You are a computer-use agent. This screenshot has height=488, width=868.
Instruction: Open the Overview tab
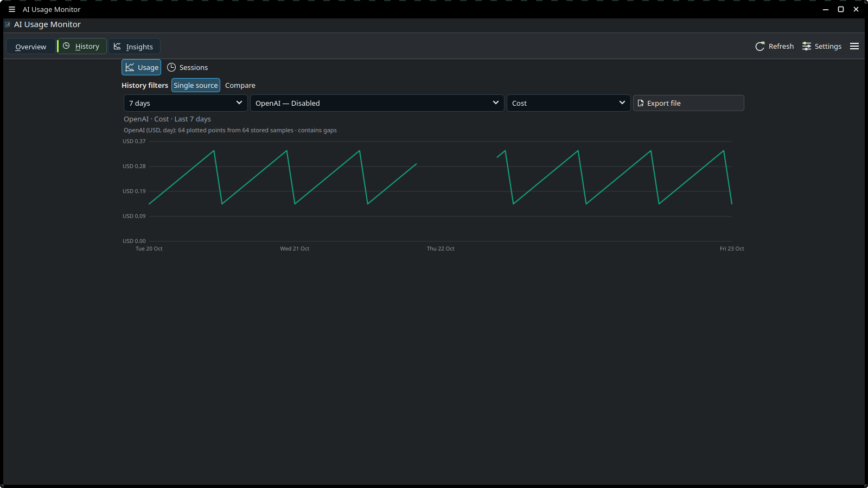click(x=30, y=47)
